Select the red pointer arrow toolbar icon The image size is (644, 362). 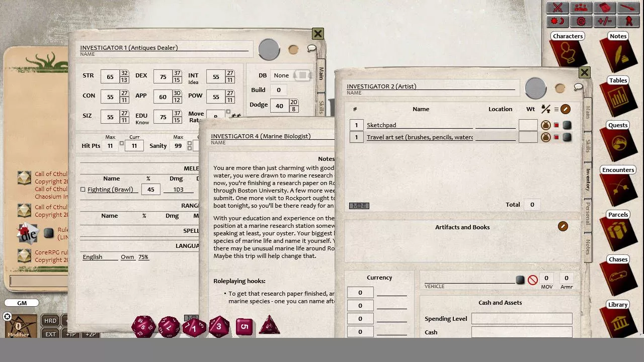coord(628,8)
